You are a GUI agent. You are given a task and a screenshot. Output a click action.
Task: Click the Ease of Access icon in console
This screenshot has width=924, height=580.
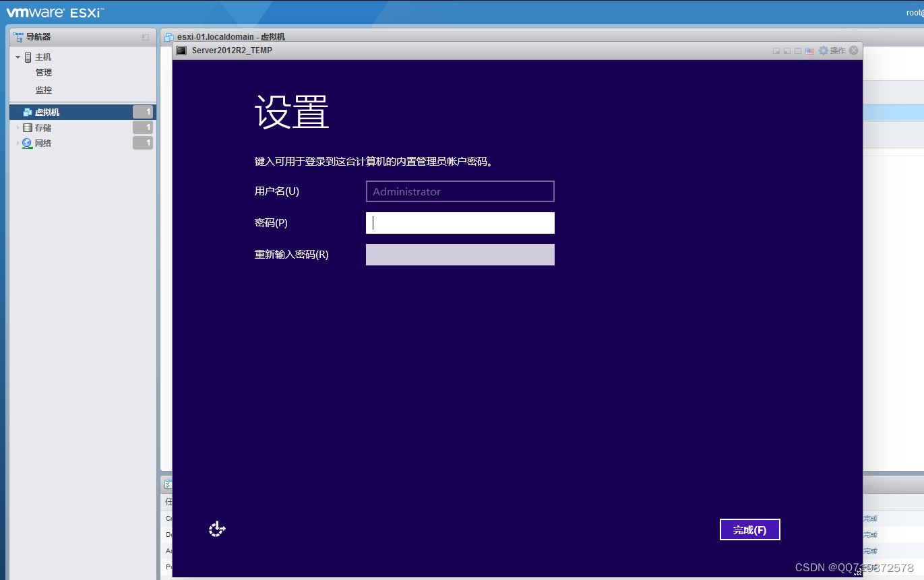click(x=216, y=529)
